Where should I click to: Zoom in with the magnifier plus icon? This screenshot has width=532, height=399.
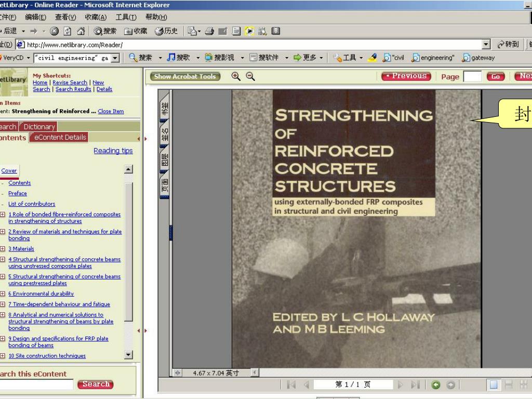pos(236,76)
